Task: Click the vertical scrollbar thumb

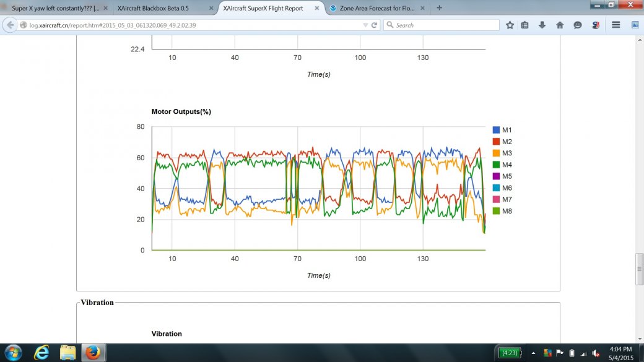Action: (x=640, y=269)
